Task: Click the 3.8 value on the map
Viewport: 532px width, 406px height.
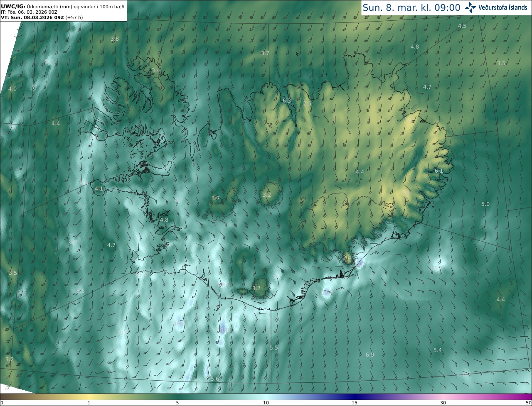Action: point(115,39)
